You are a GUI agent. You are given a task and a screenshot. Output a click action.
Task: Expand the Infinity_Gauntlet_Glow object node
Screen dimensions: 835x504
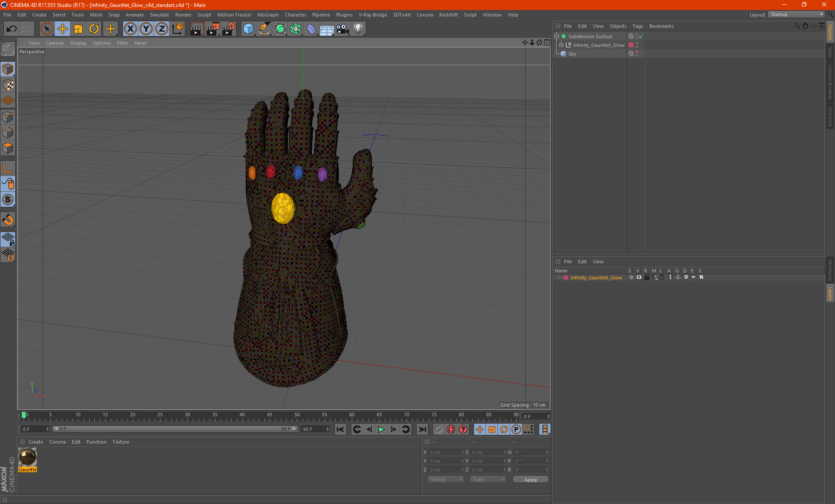(561, 45)
